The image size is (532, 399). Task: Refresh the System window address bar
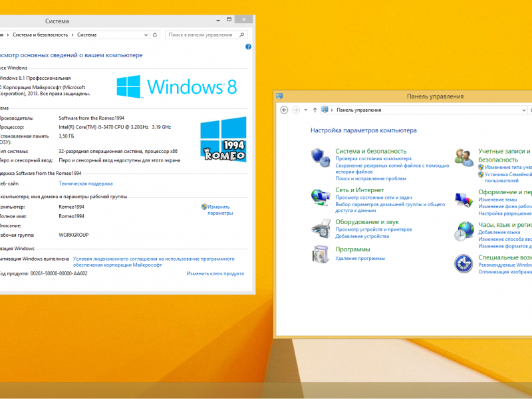click(x=155, y=35)
